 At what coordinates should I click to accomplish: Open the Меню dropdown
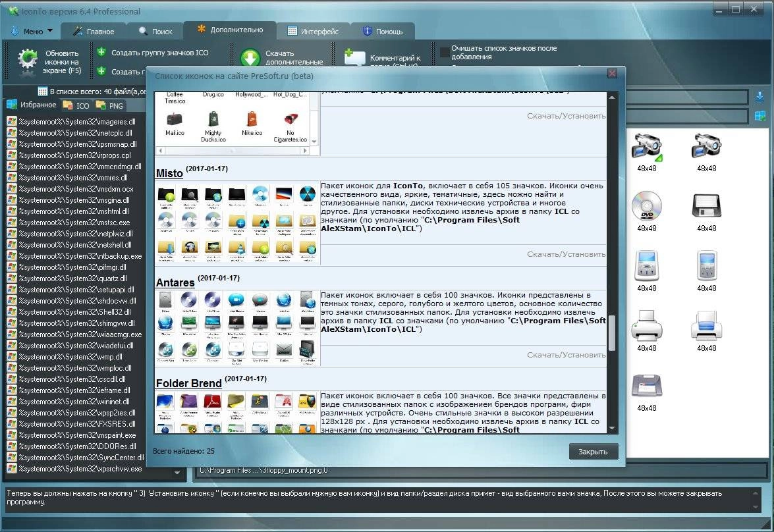click(32, 31)
